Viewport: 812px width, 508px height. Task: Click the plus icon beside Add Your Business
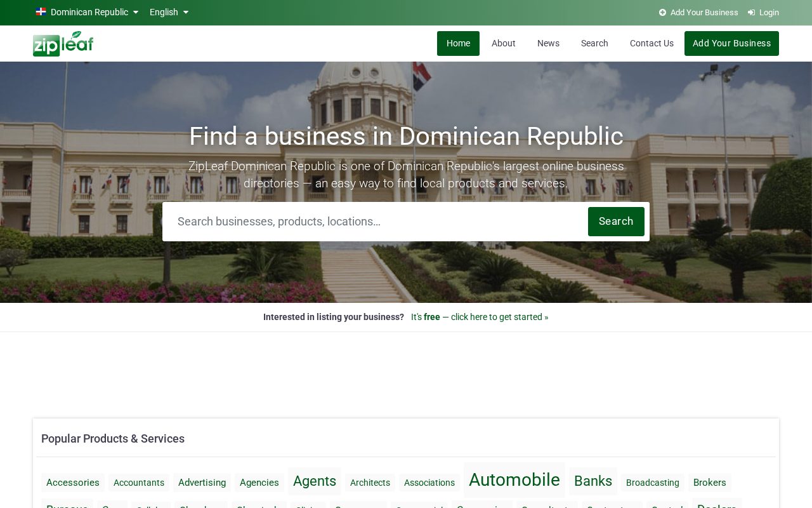[x=662, y=13]
